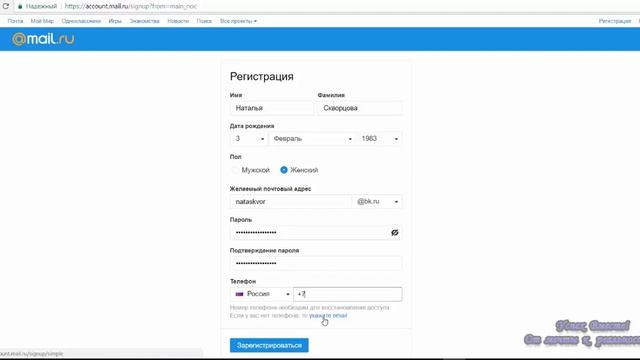Open the birth month dropdown showing Февраль
Image resolution: width=640 pixels, height=360 pixels.
[x=312, y=139]
